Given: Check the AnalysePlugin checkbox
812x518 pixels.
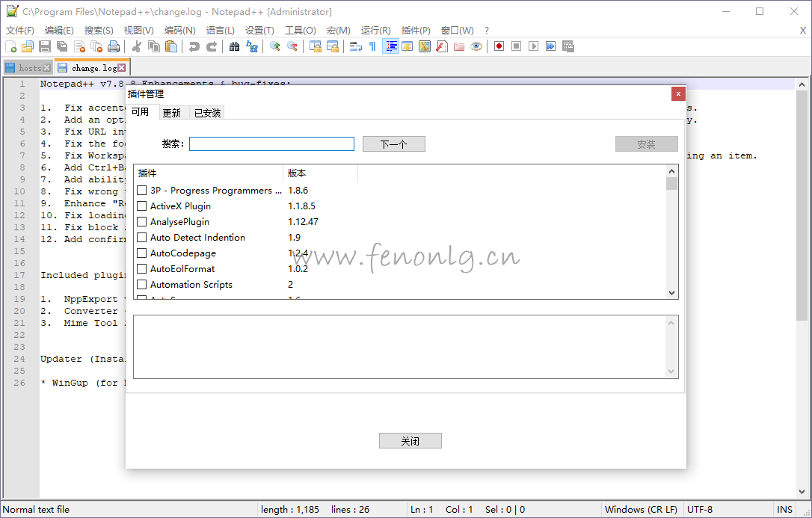Looking at the screenshot, I should click(x=141, y=221).
